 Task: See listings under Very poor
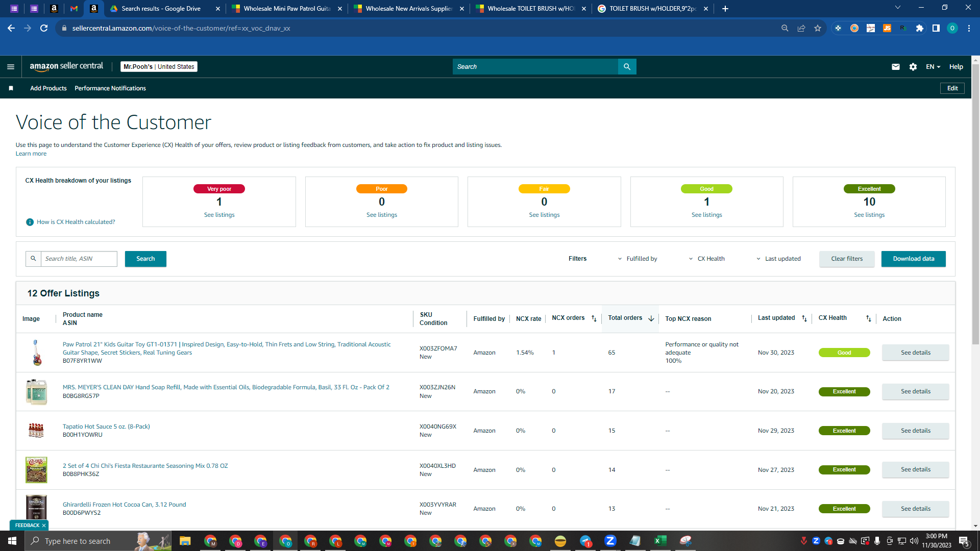click(x=219, y=215)
